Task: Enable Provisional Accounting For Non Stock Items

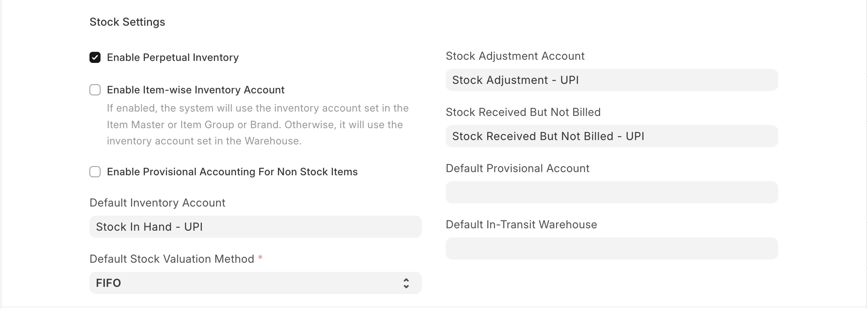Action: coord(95,172)
